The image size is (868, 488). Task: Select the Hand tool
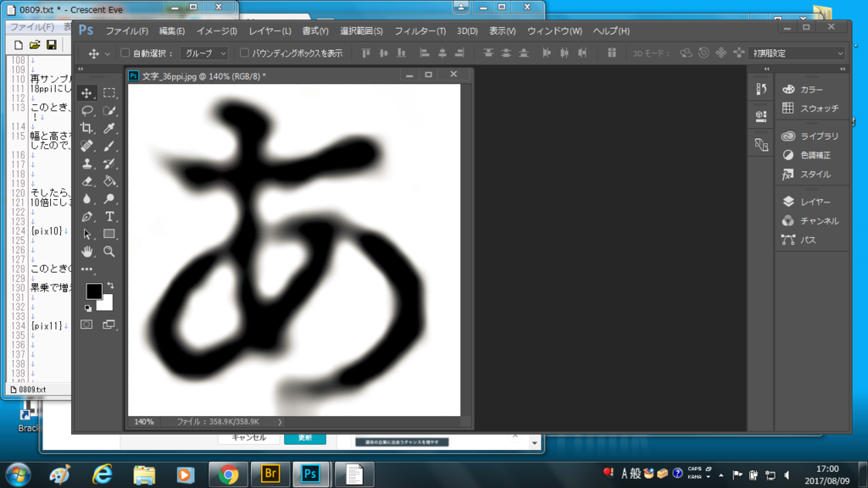(87, 252)
